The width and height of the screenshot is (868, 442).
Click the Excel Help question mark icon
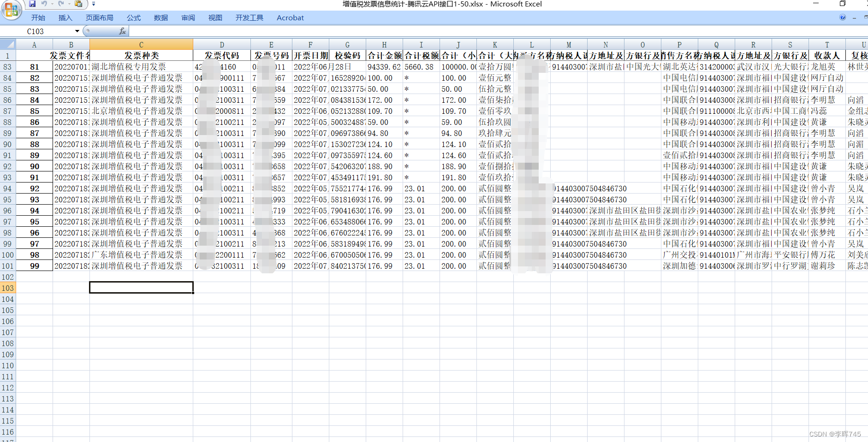pyautogui.click(x=843, y=18)
